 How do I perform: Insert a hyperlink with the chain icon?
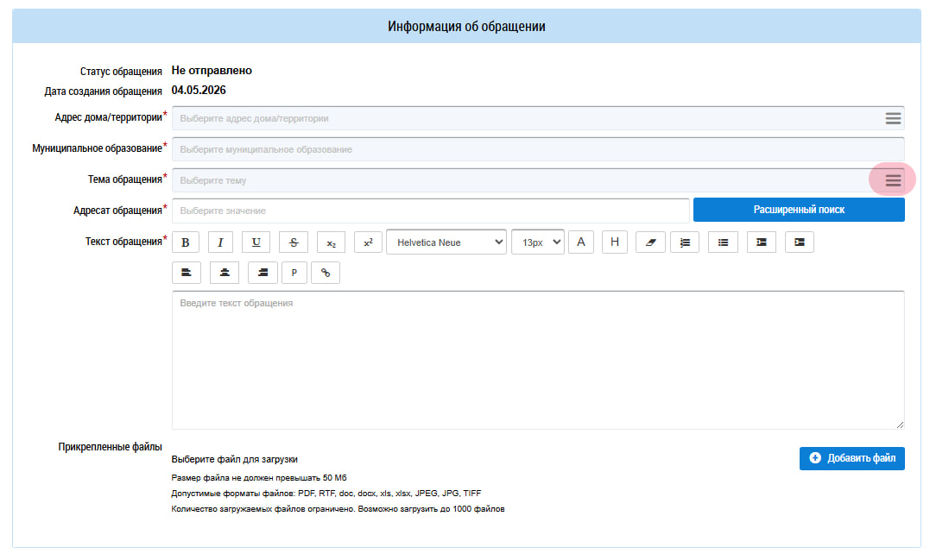click(x=326, y=273)
